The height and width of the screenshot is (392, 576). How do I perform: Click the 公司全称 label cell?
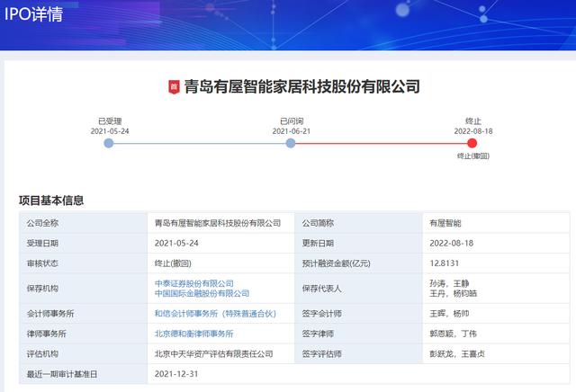click(84, 223)
